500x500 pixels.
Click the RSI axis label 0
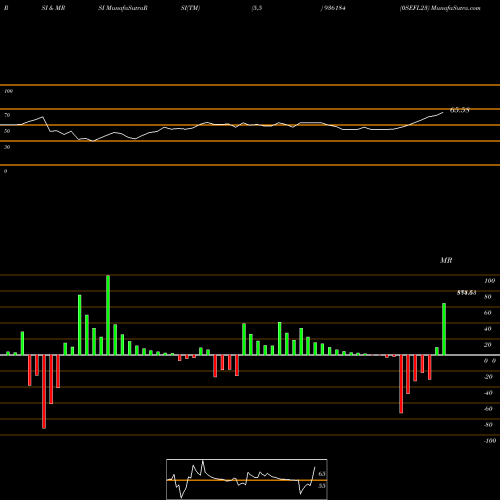click(5, 171)
